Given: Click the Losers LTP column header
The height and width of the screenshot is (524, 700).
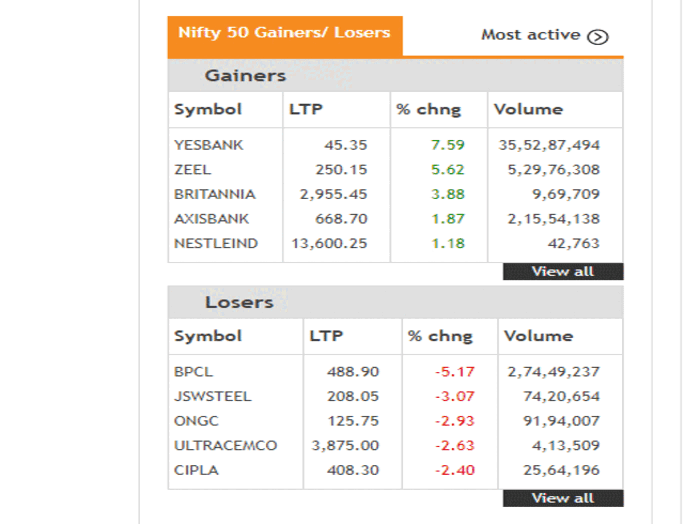Looking at the screenshot, I should 326,336.
